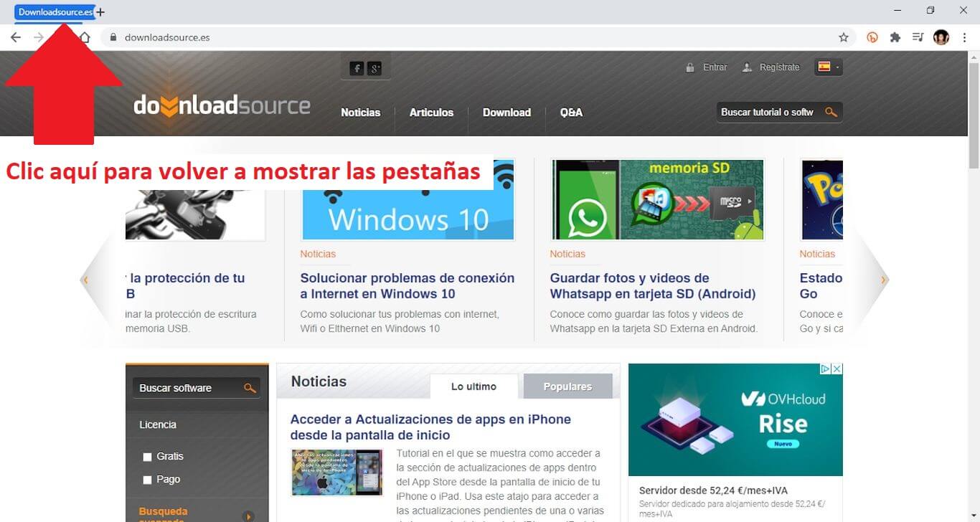Open the orange 'b' extension icon
This screenshot has width=980, height=522.
[872, 37]
